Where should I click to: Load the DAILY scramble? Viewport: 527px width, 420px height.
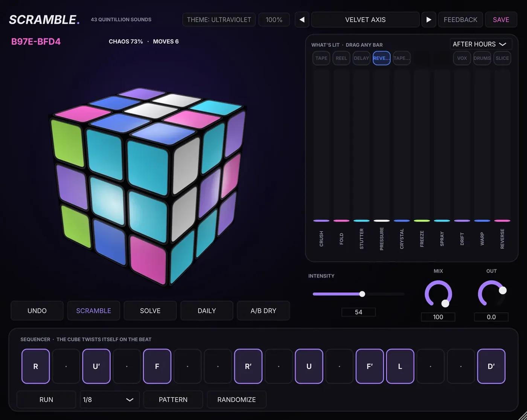[x=207, y=311]
